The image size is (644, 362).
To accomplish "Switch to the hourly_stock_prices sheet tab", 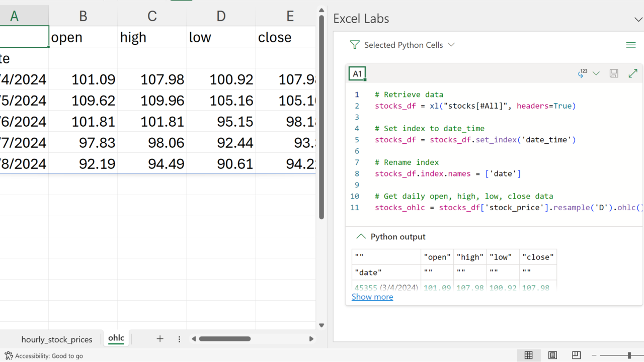I will [x=57, y=339].
